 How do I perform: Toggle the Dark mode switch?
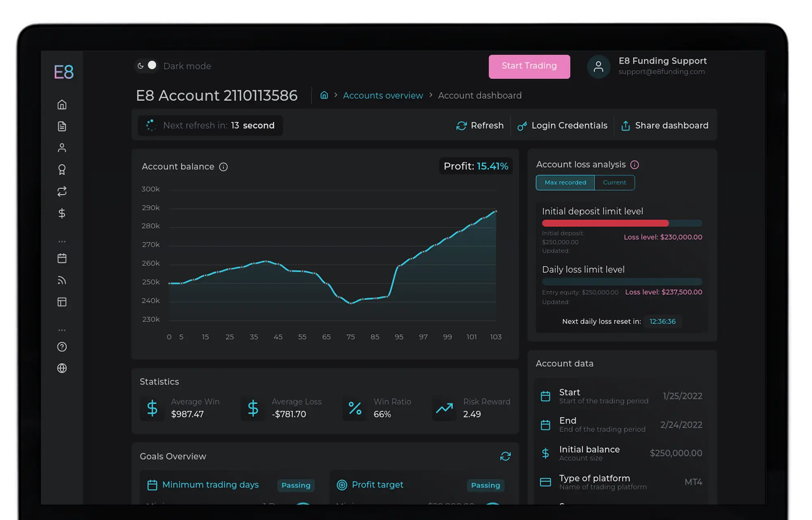(x=147, y=66)
